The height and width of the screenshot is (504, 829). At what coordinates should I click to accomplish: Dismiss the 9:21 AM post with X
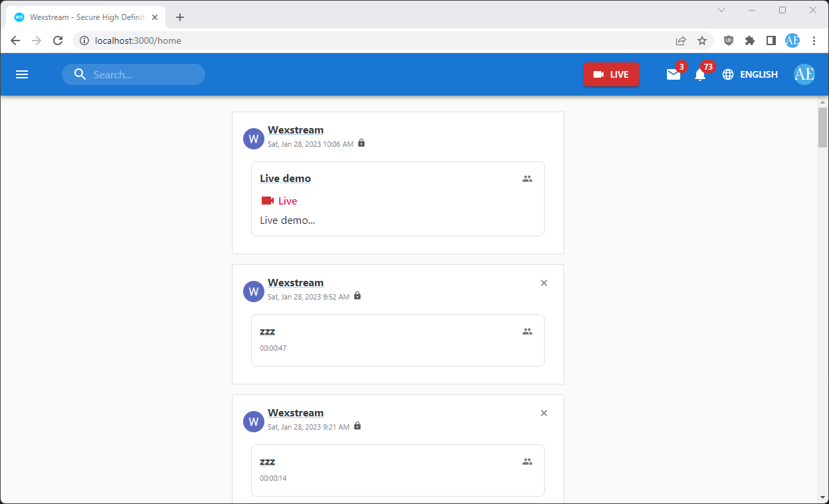point(544,413)
